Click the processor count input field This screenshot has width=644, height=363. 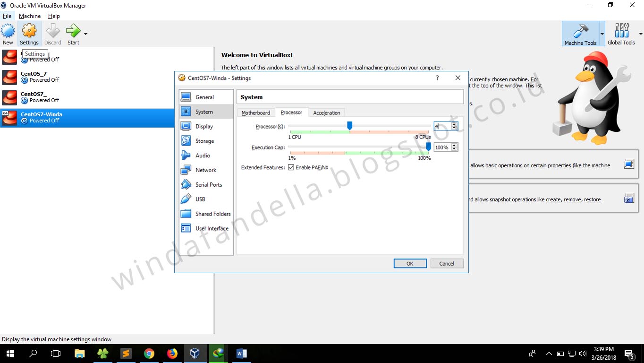(442, 126)
